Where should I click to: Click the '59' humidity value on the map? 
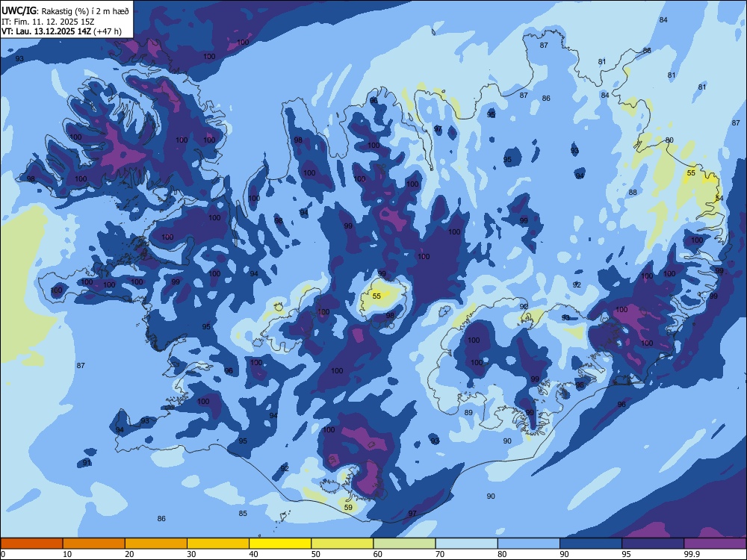(x=348, y=508)
